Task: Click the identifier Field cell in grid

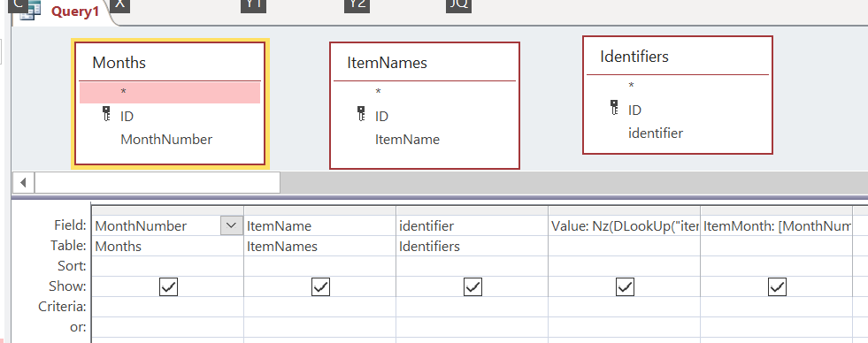Action: point(472,225)
